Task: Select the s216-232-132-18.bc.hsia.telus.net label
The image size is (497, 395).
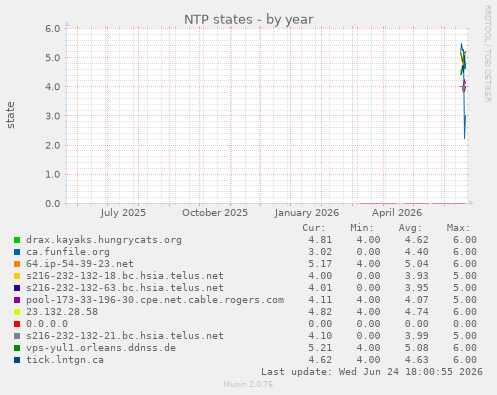Action: pos(125,276)
